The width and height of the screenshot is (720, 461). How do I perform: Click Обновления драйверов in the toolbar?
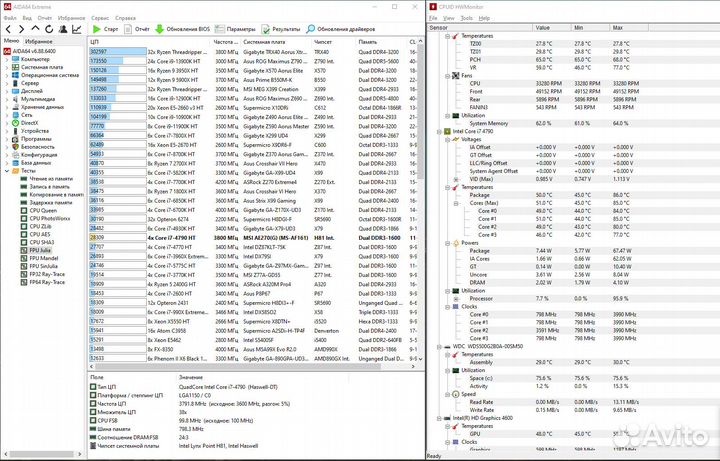(341, 29)
